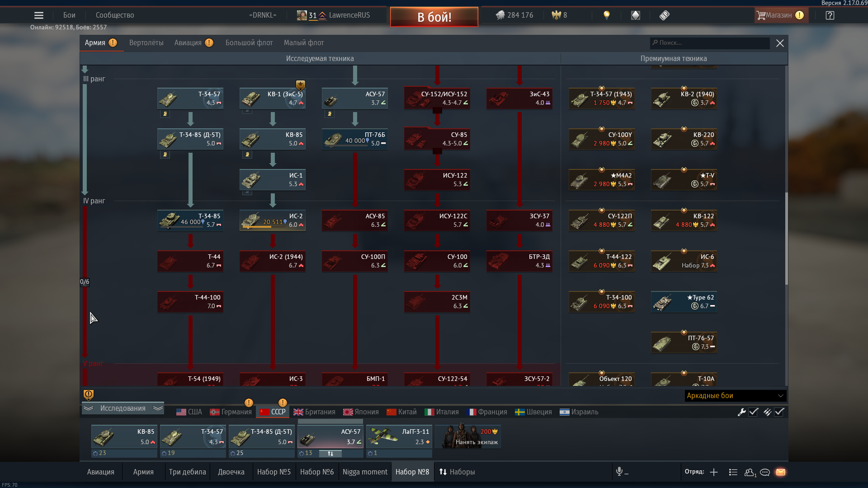
Task: Select the США nation tab
Action: tap(189, 412)
